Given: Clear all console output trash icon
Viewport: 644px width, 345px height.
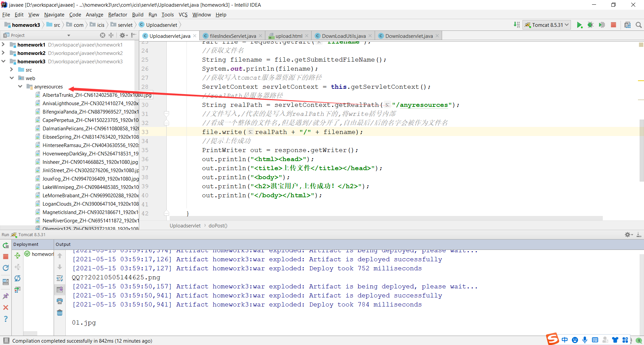Looking at the screenshot, I should tap(60, 313).
